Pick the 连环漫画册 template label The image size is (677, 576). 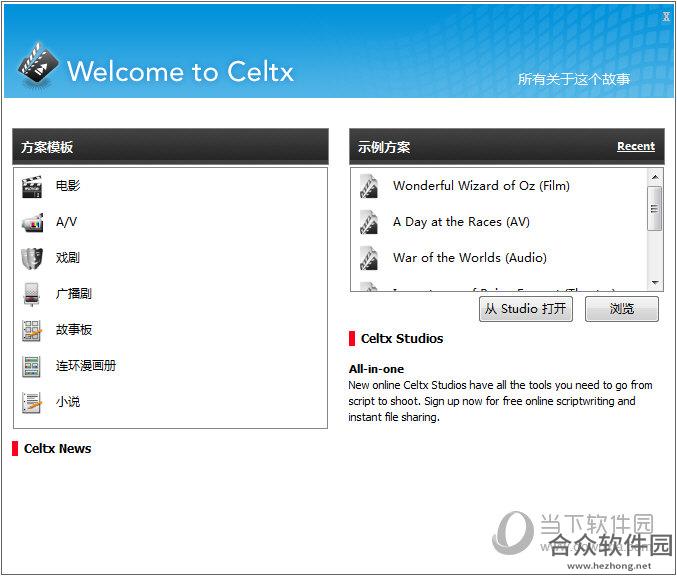pos(86,366)
